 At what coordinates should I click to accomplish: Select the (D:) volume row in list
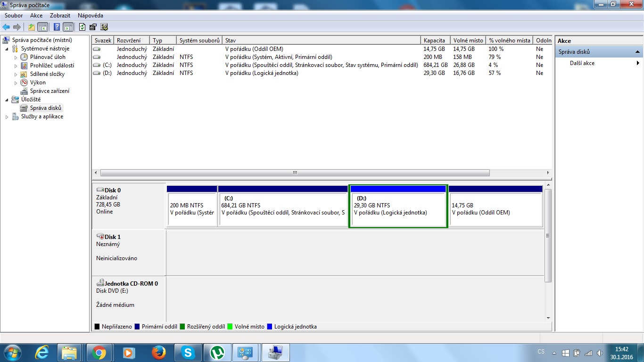click(321, 73)
